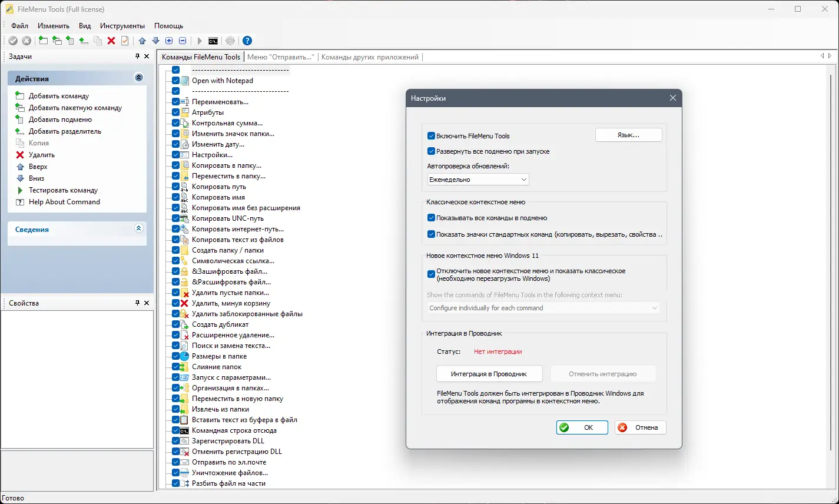Image resolution: width=839 pixels, height=504 pixels.
Task: Click Добавить команду in Действия panel
Action: [59, 96]
